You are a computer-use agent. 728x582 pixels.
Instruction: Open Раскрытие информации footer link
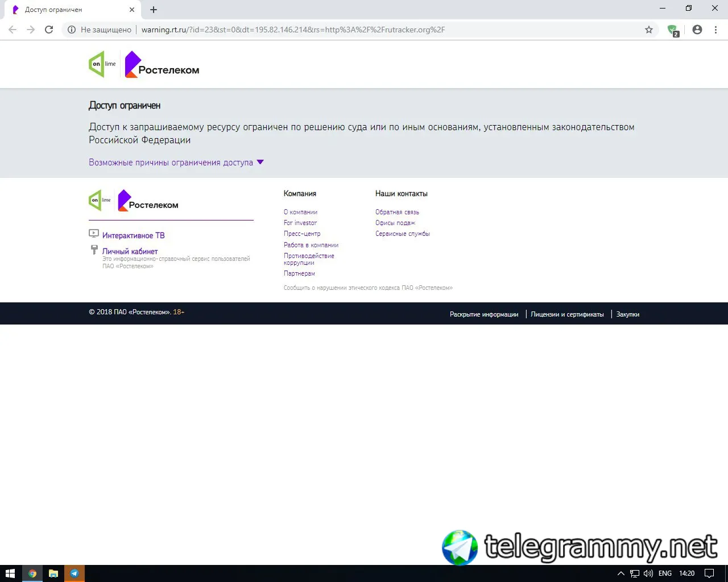coord(484,314)
